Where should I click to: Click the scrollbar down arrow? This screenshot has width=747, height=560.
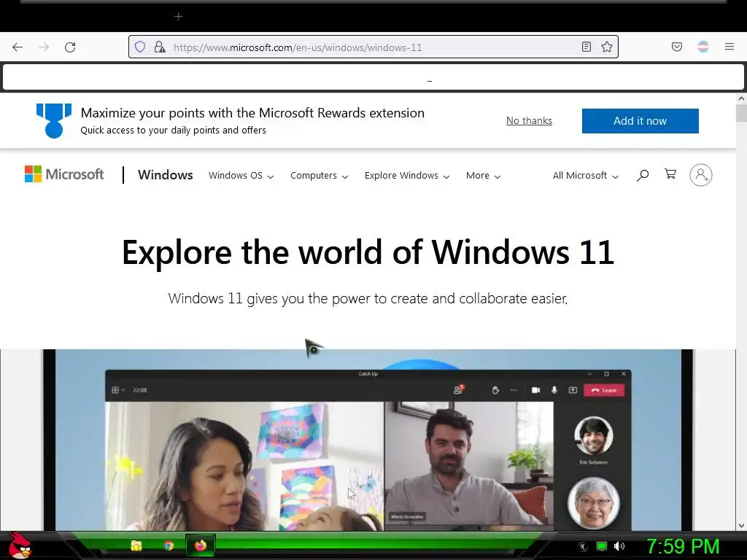coord(741,525)
